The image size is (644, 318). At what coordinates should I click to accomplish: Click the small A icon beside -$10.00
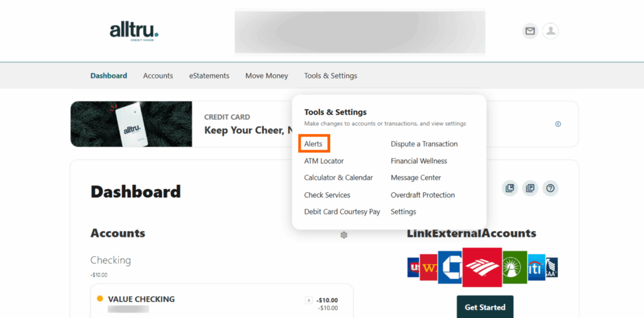point(308,300)
